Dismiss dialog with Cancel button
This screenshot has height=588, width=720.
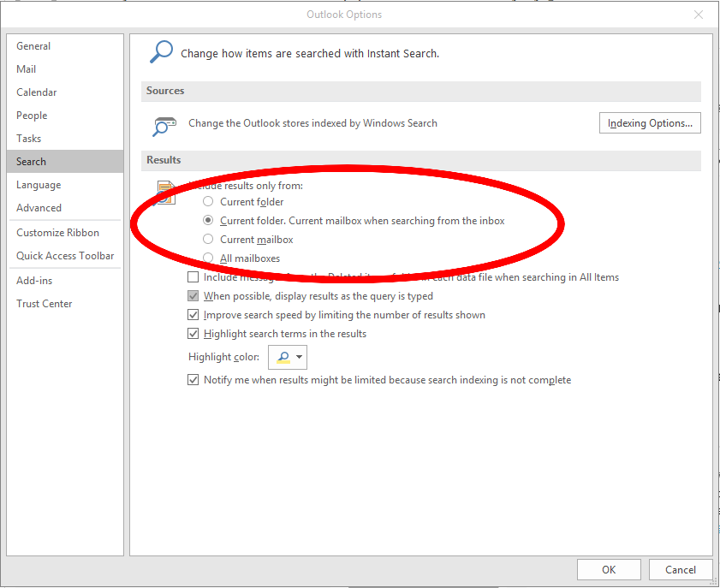681,570
